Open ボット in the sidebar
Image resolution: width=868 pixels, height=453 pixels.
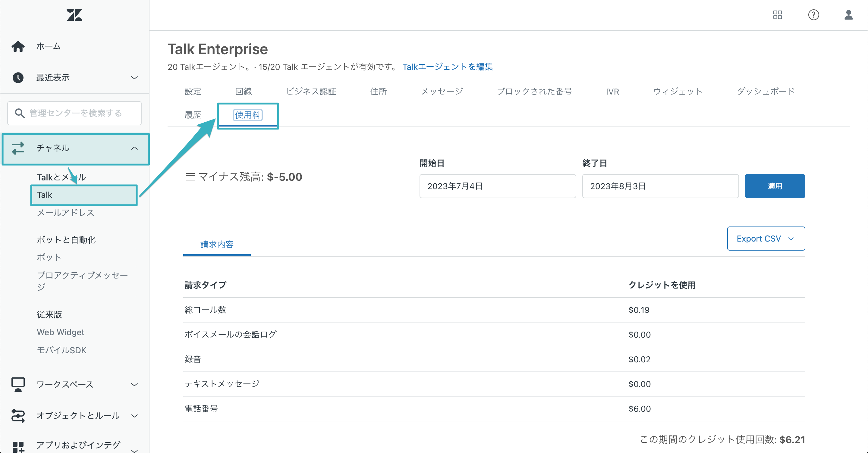49,257
